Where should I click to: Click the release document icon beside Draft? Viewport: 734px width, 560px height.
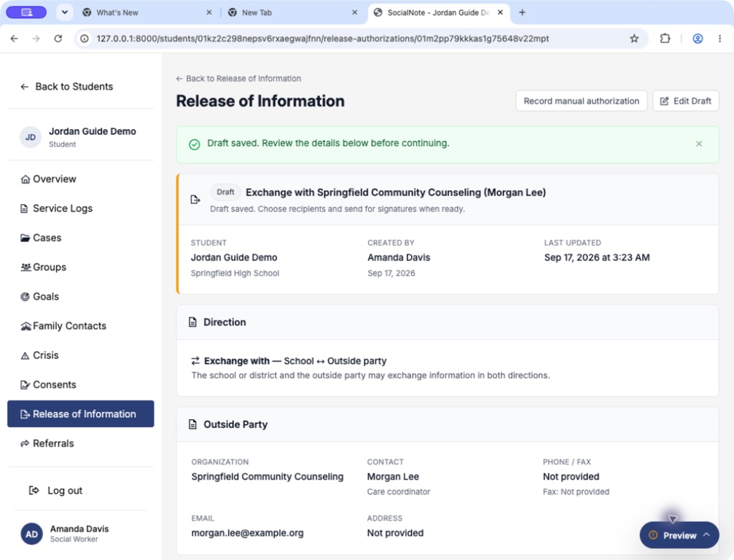point(195,200)
